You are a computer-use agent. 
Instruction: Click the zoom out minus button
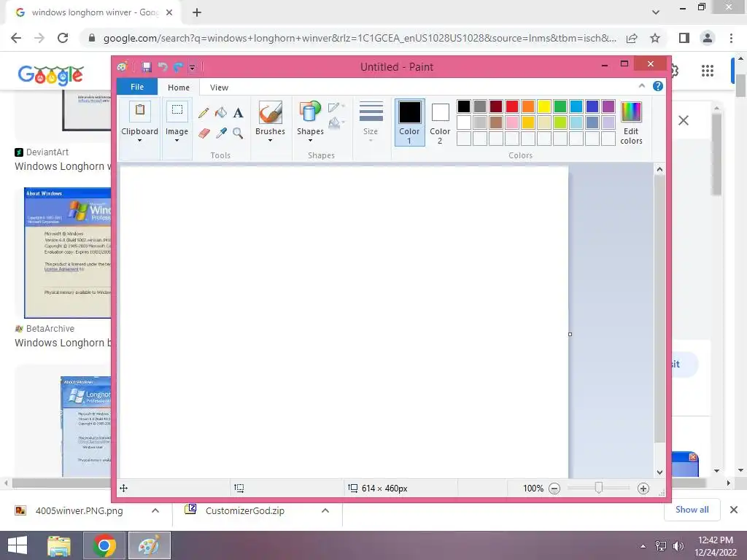pyautogui.click(x=554, y=489)
